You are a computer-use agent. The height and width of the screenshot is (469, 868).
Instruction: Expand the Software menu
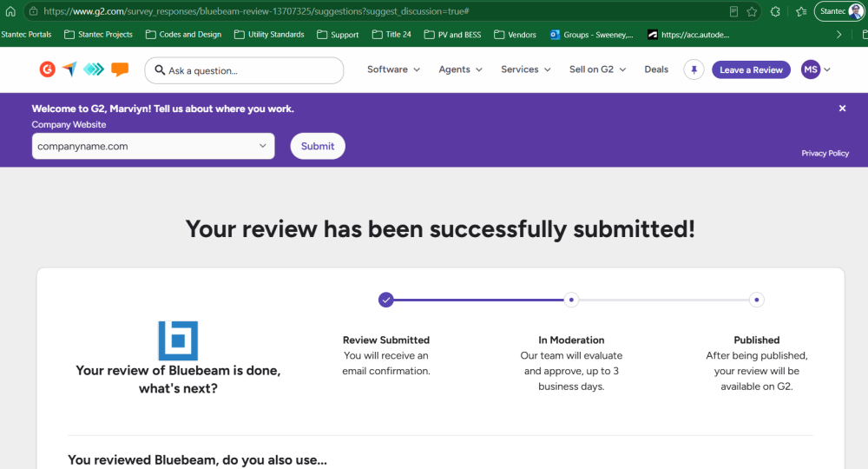(393, 69)
